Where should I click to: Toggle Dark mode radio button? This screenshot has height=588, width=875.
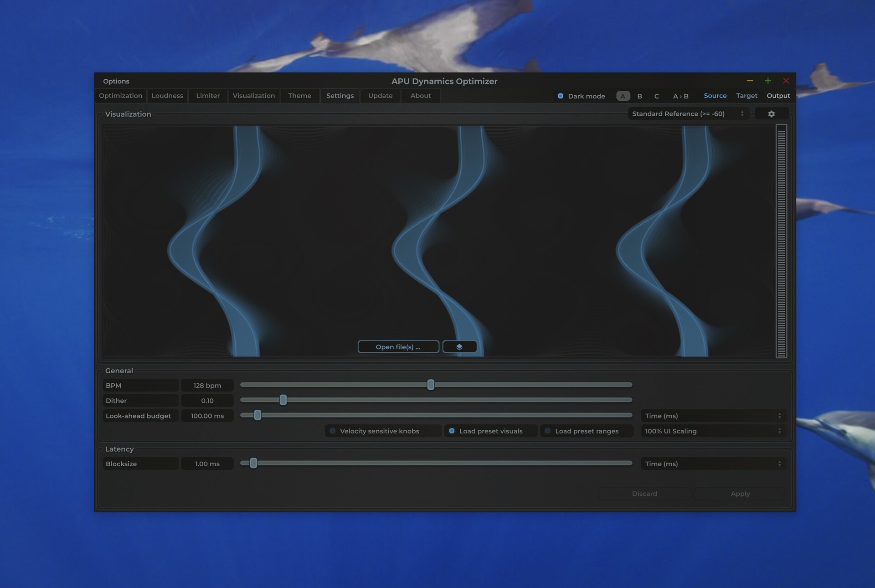click(x=561, y=96)
